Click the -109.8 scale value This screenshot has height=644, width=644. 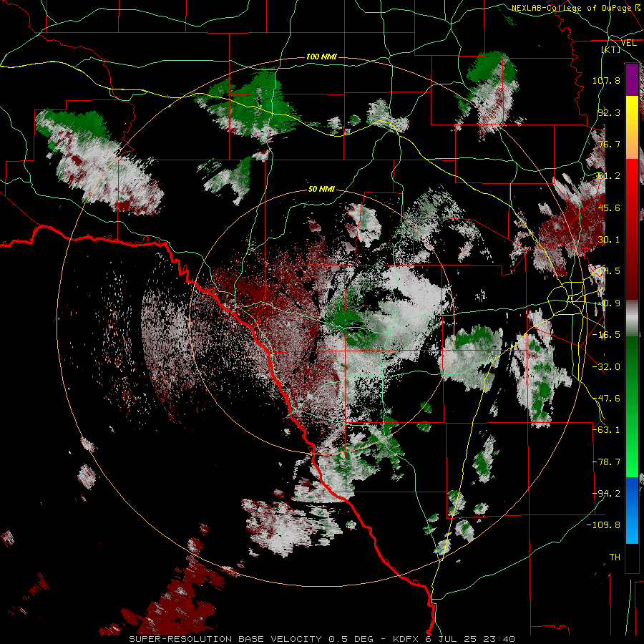(604, 525)
